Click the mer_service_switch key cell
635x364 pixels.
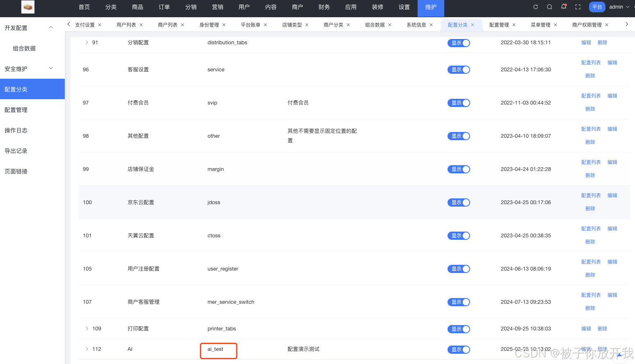click(x=231, y=302)
